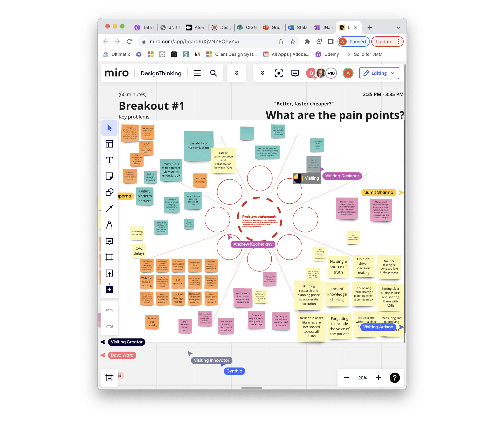Switch to the Atom browser tab

[196, 27]
